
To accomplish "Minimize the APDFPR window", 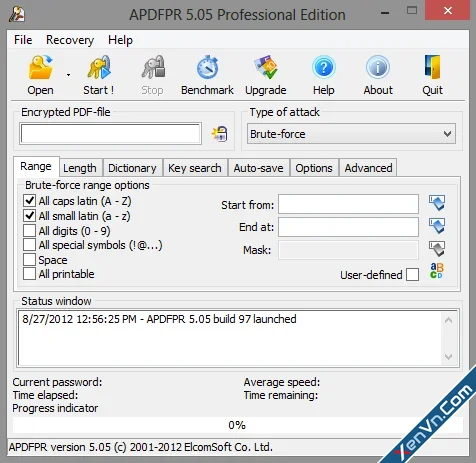I will pyautogui.click(x=385, y=13).
